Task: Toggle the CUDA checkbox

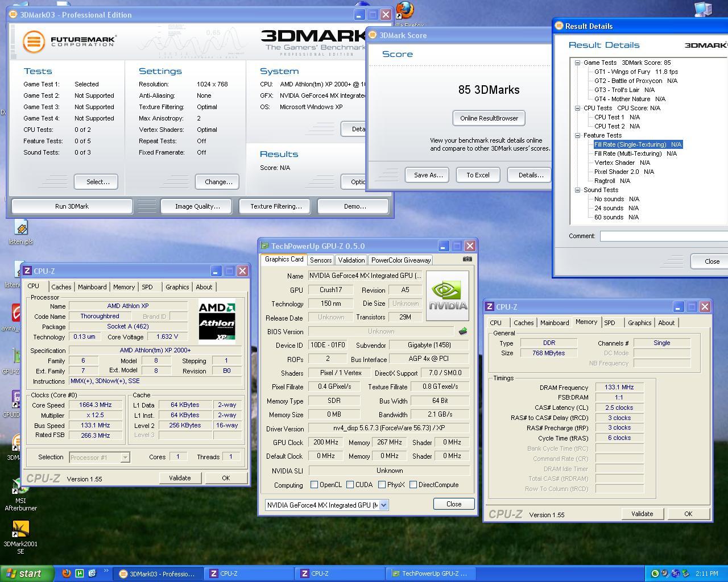Action: [x=350, y=485]
